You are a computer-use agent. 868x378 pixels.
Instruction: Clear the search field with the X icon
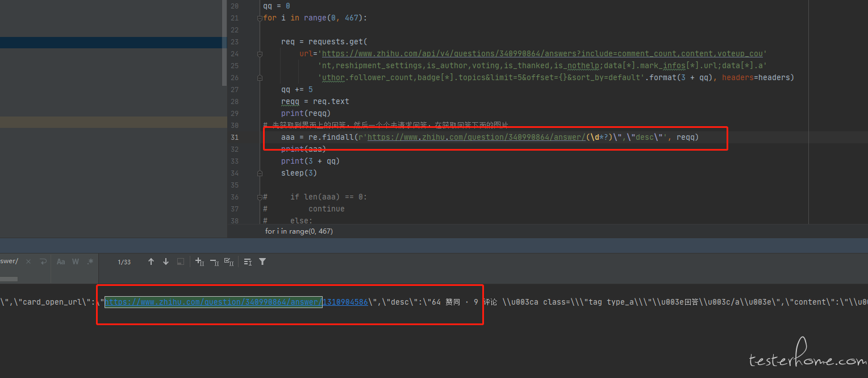(x=28, y=261)
